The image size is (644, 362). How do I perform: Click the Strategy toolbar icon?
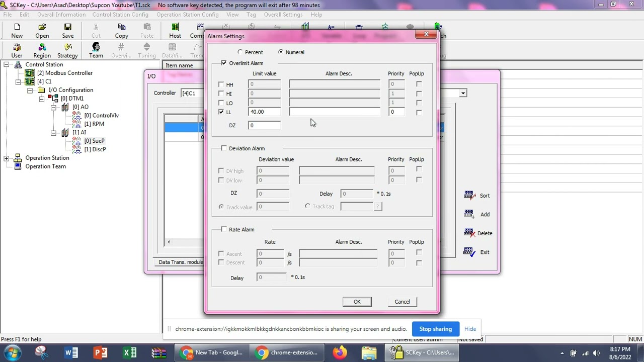(x=67, y=51)
